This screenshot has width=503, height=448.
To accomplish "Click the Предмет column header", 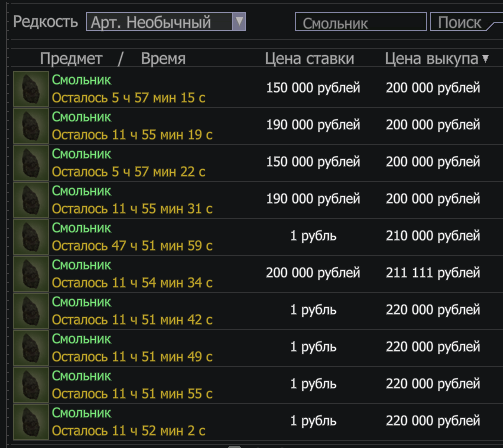I will tap(71, 59).
